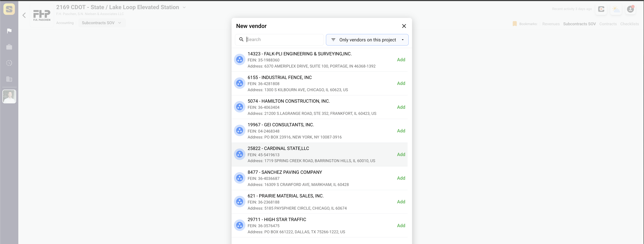The image size is (644, 244).
Task: Add CARDINAL STATE,LLC vendor
Action: click(401, 154)
